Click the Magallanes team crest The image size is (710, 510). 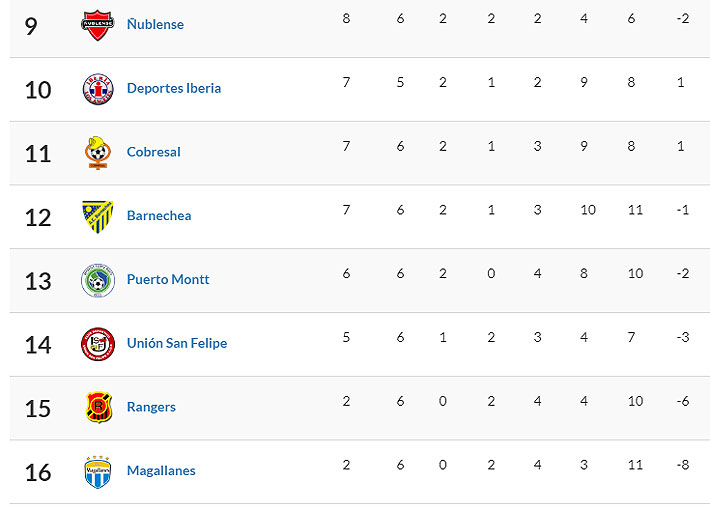(x=97, y=471)
